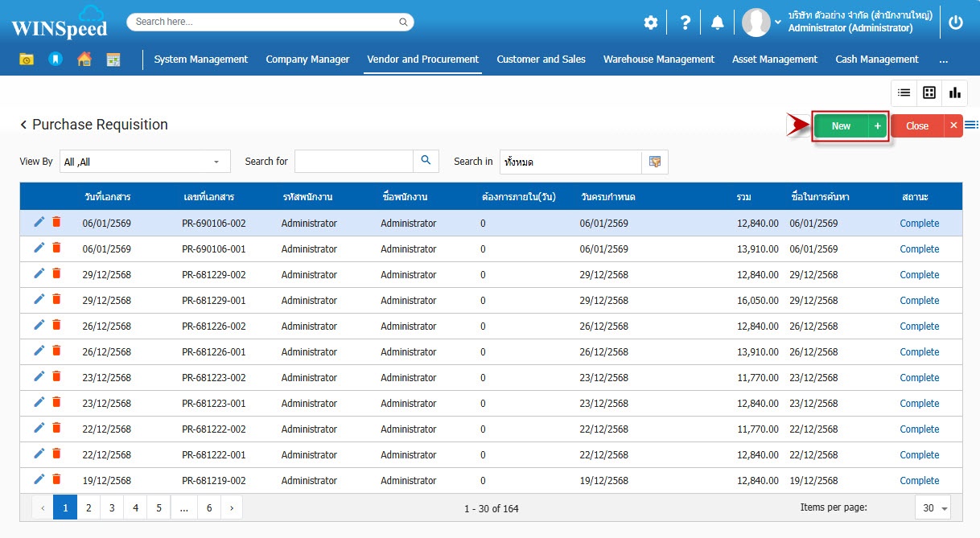The height and width of the screenshot is (538, 980).
Task: Click the power logout icon
Action: pos(956,23)
